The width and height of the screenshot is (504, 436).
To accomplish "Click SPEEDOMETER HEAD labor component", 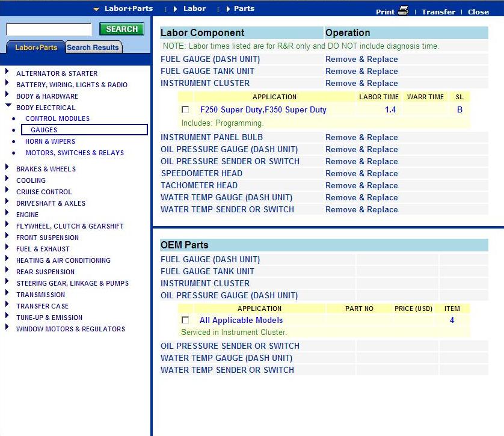I will [201, 173].
